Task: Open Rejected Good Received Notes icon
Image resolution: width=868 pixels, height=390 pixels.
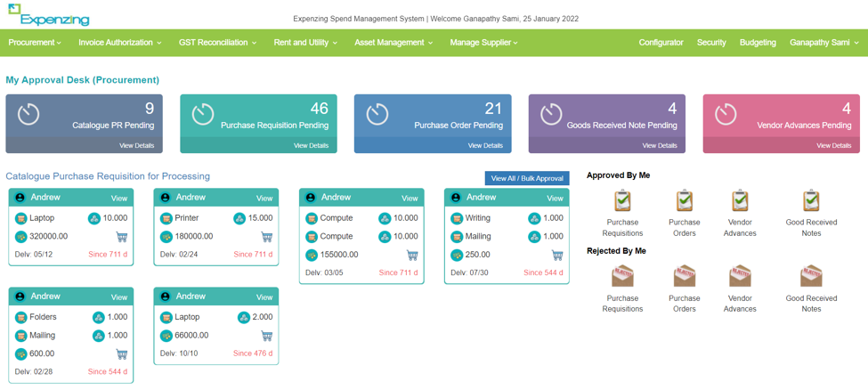Action: [811, 277]
